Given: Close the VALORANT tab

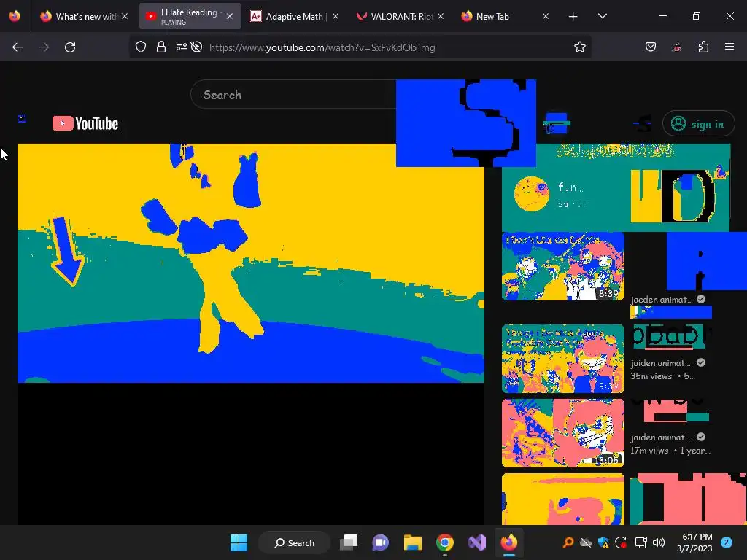Looking at the screenshot, I should click(441, 16).
